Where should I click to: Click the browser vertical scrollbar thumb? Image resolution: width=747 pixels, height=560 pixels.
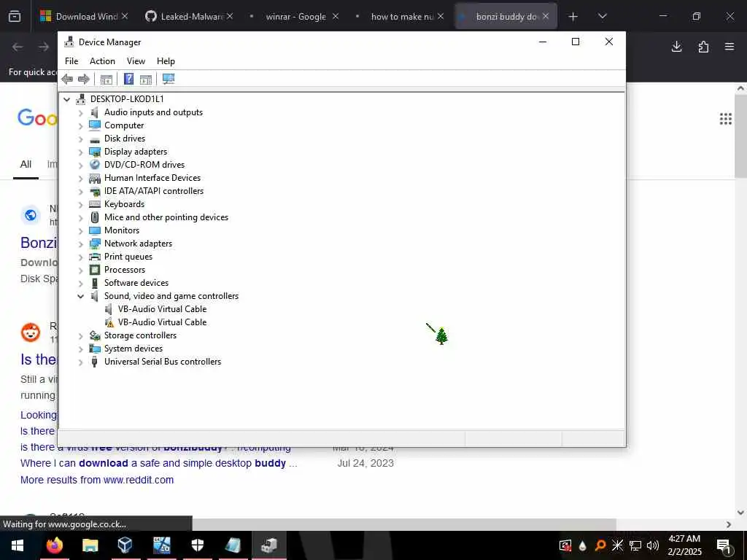pos(741,136)
